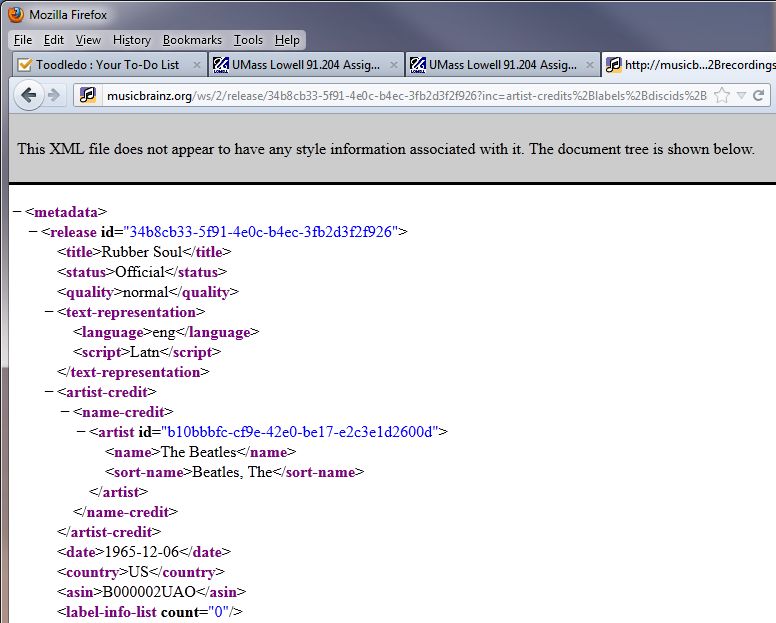Open the Help menu
Image resolution: width=776 pixels, height=623 pixels.
(x=287, y=40)
